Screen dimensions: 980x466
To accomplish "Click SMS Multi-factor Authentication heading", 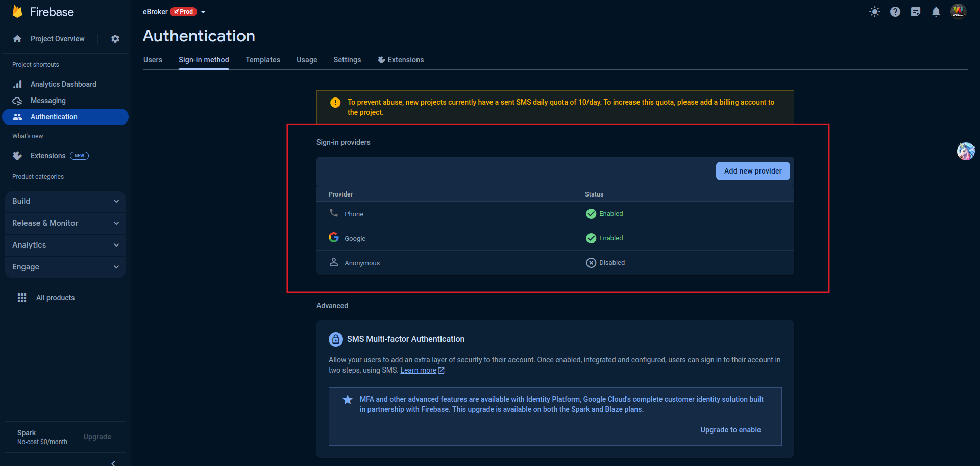I will click(x=406, y=339).
